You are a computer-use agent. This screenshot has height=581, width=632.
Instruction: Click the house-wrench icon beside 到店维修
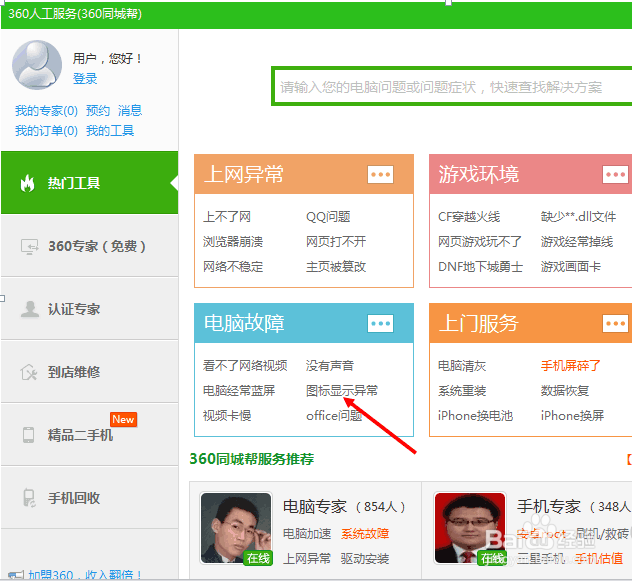coord(29,372)
